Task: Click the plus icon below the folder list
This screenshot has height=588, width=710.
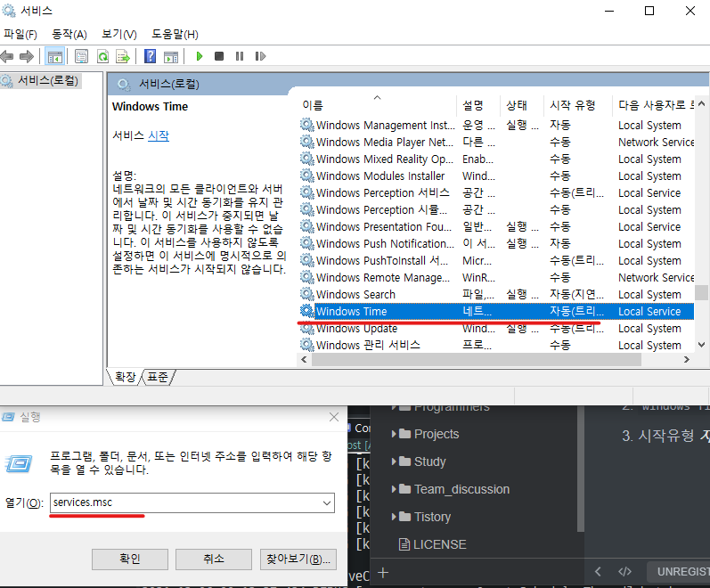Action: point(383,573)
